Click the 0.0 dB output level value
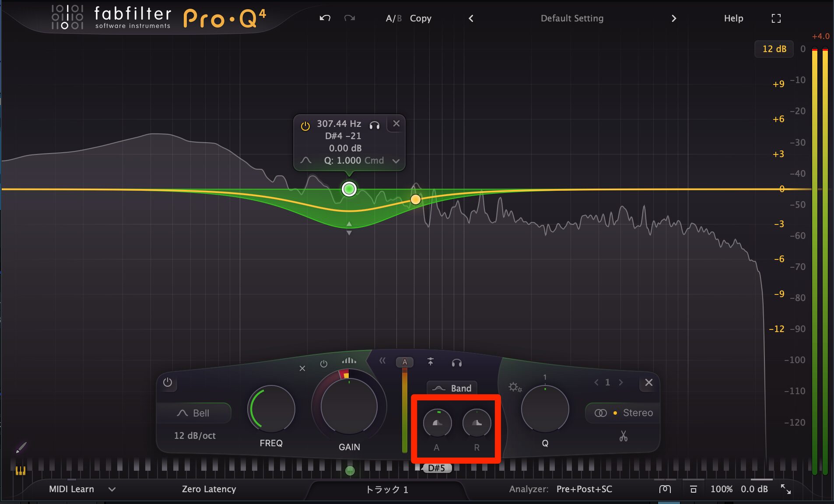834x504 pixels. [x=754, y=489]
